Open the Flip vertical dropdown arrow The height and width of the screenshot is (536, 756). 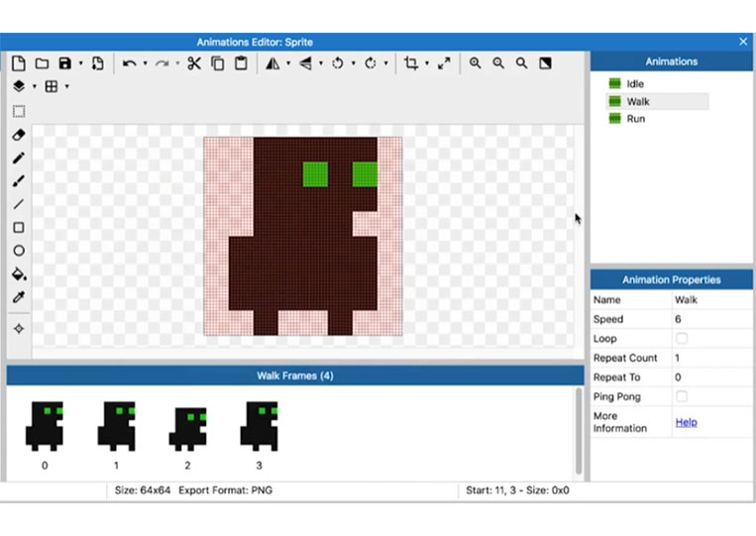click(x=321, y=63)
